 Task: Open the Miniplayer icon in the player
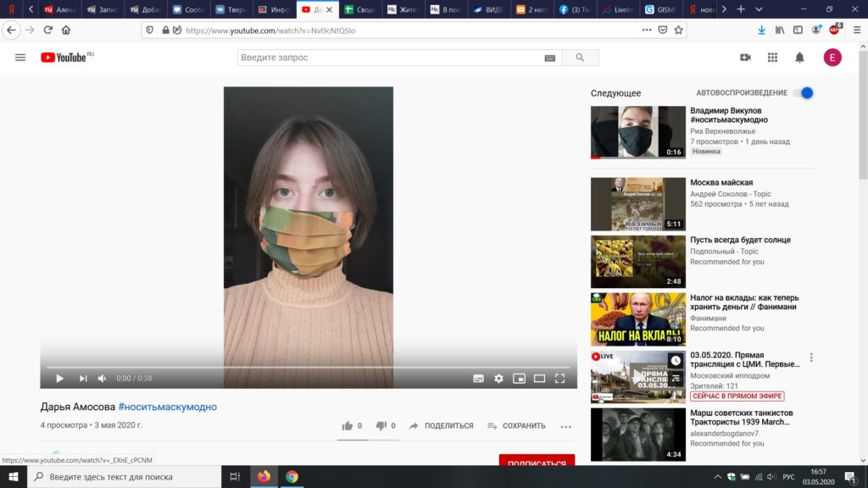click(x=519, y=378)
